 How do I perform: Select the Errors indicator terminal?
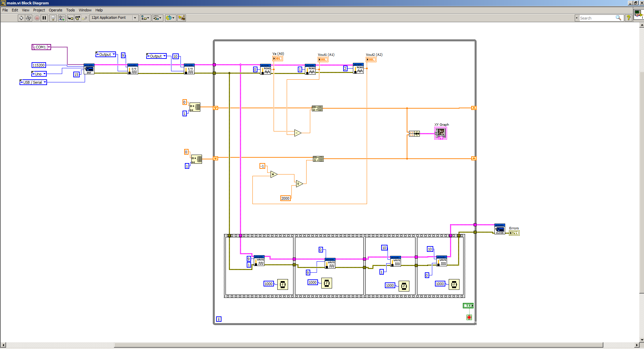(514, 233)
